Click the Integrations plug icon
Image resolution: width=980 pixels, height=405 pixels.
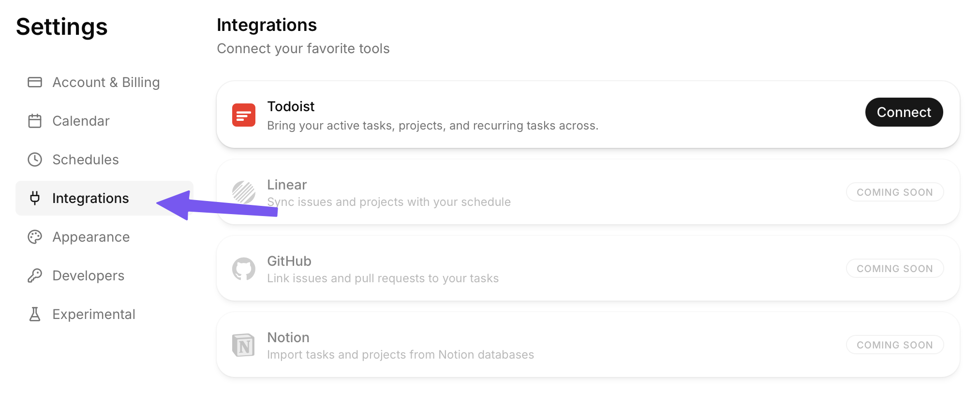pyautogui.click(x=35, y=198)
